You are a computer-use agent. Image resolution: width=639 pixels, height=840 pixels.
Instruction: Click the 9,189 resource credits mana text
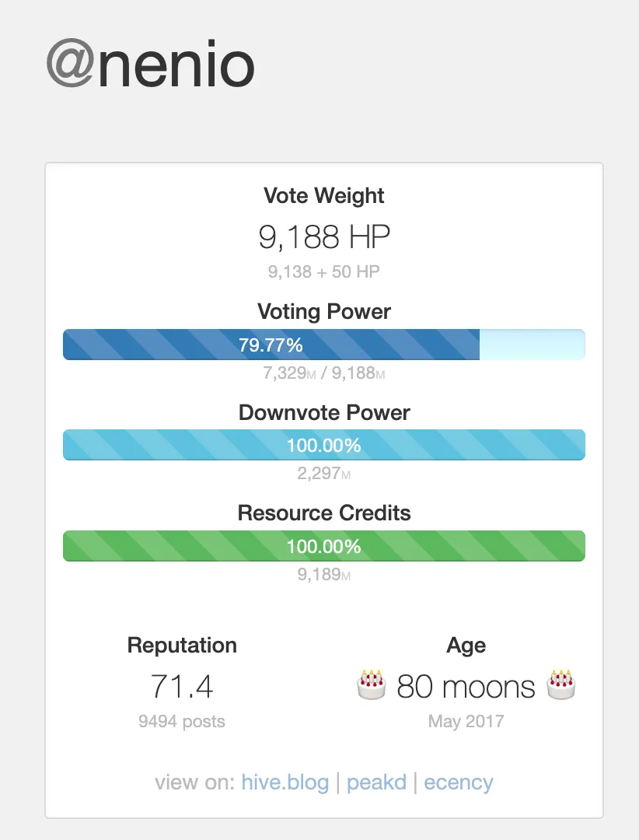coord(324,576)
